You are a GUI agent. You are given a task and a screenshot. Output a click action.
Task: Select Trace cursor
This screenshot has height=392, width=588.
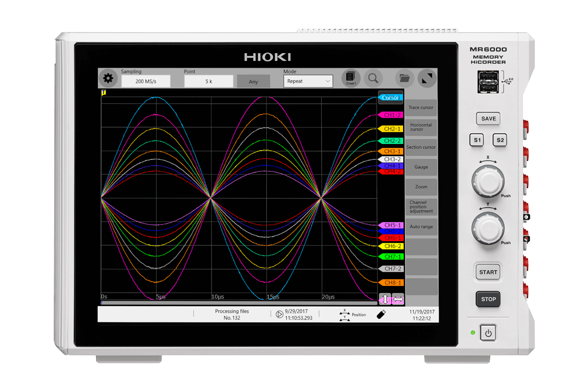point(421,107)
